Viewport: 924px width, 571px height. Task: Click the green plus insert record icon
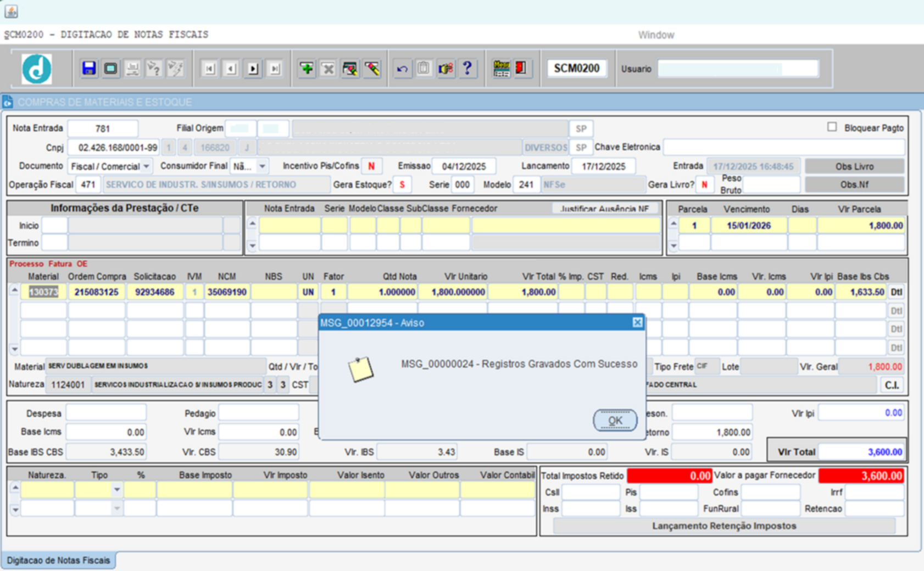307,69
